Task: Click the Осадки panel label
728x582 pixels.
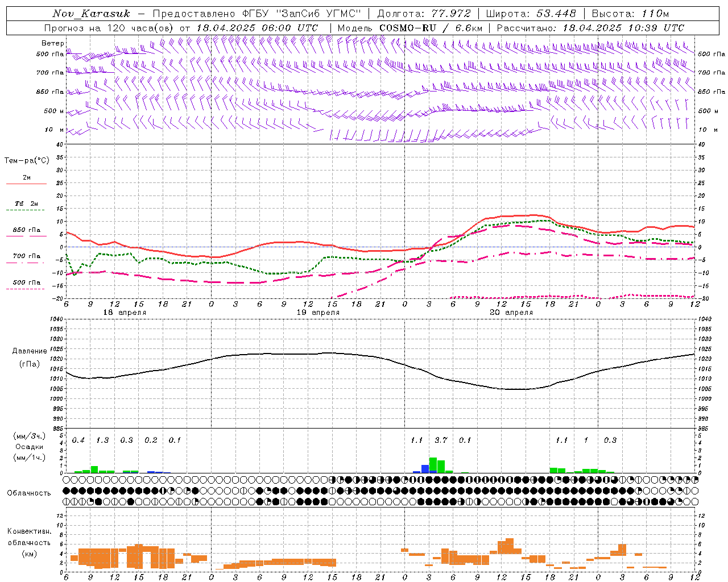Action: click(29, 447)
